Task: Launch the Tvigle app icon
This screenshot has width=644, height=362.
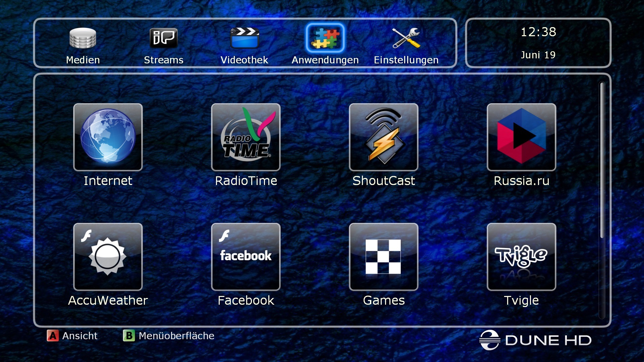Action: [x=521, y=256]
